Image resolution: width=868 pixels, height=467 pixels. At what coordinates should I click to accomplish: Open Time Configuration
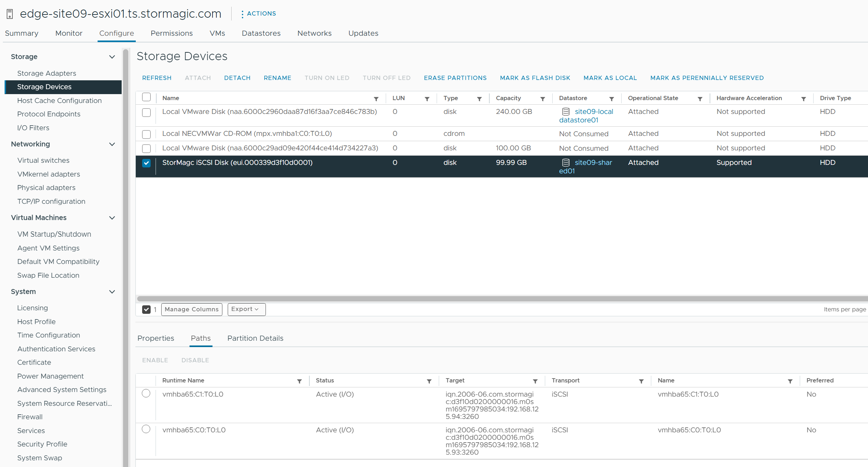pos(49,335)
